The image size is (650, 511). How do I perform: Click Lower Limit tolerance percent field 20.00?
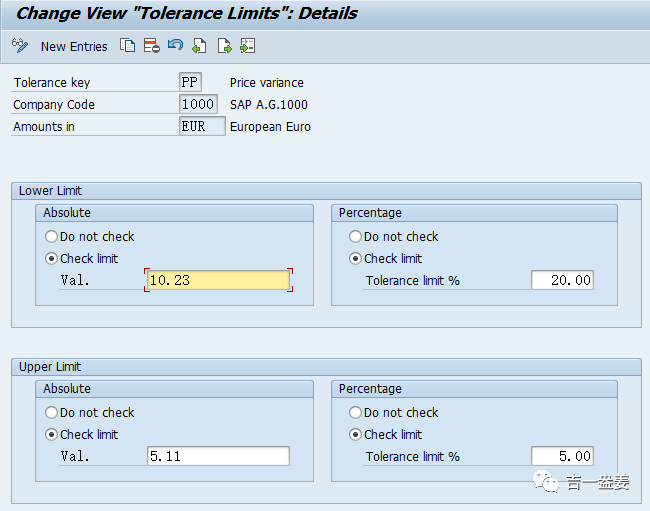(563, 280)
